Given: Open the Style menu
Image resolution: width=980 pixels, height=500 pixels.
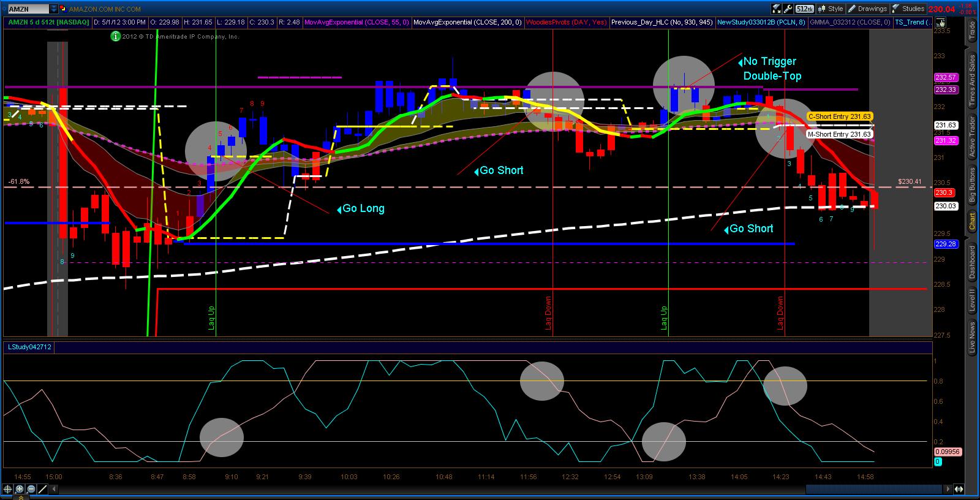Looking at the screenshot, I should 831,9.
